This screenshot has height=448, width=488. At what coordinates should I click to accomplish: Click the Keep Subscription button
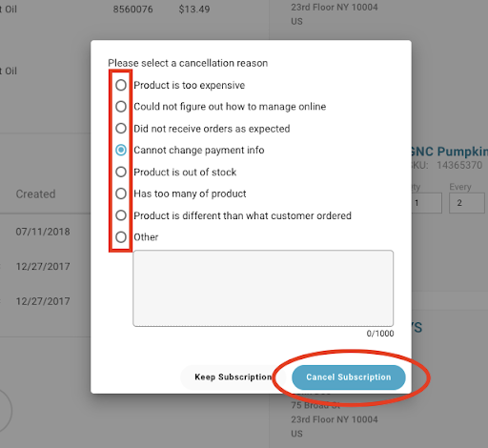pos(234,377)
